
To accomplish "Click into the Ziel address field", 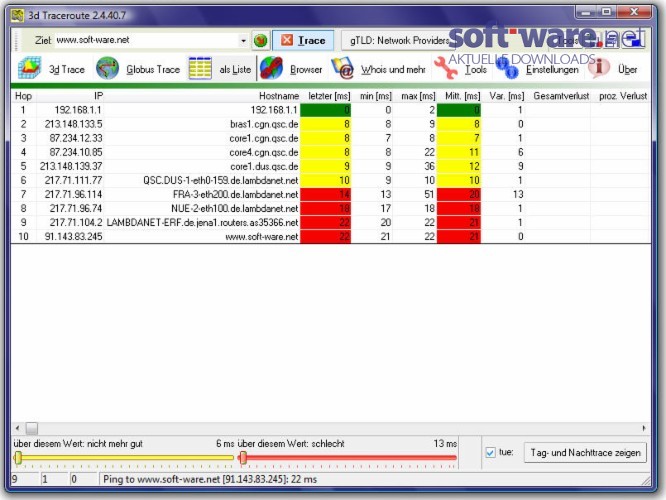I will pyautogui.click(x=147, y=40).
